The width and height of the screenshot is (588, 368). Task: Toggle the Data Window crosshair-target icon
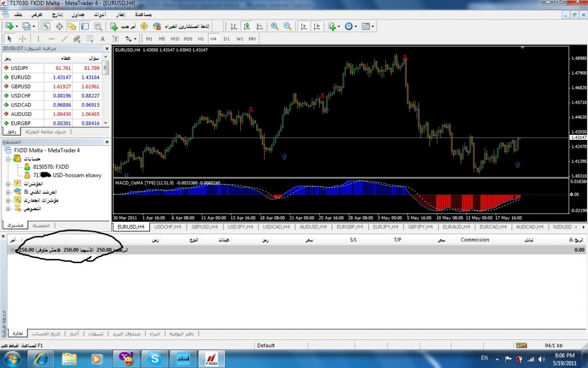[x=59, y=26]
